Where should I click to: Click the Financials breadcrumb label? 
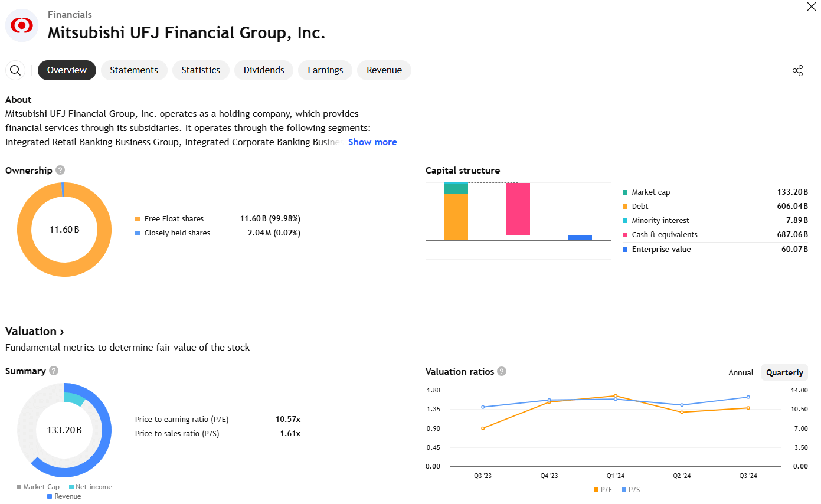click(70, 15)
